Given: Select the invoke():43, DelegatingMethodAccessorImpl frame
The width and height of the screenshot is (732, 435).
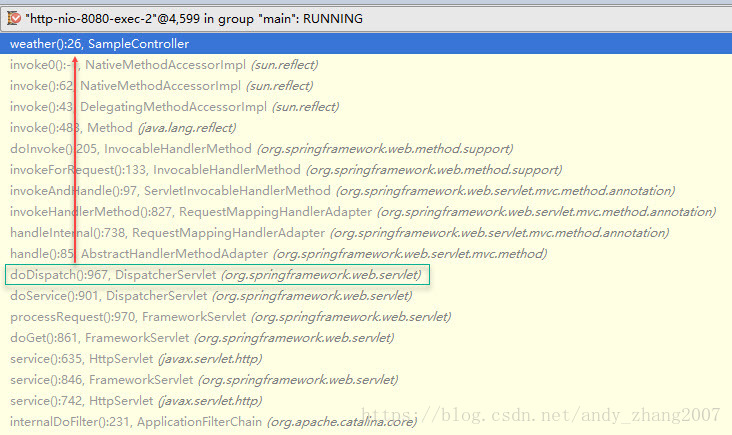Looking at the screenshot, I should [x=366, y=107].
